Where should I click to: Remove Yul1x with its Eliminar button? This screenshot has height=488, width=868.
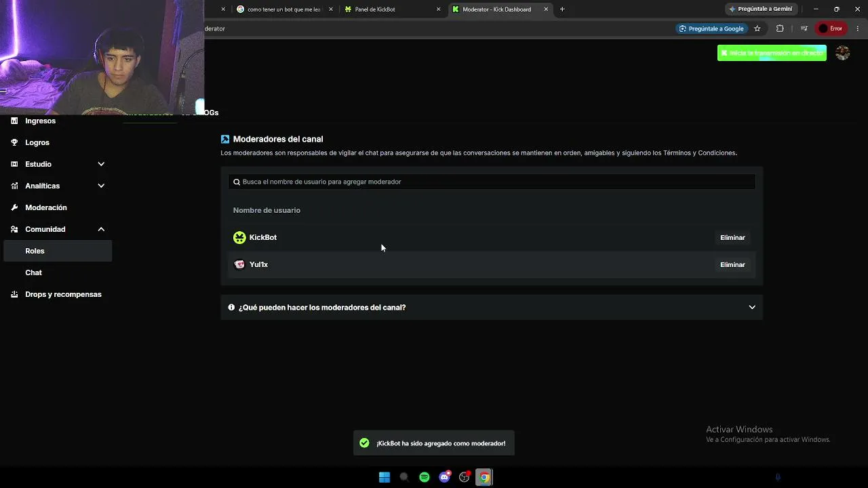coord(732,264)
